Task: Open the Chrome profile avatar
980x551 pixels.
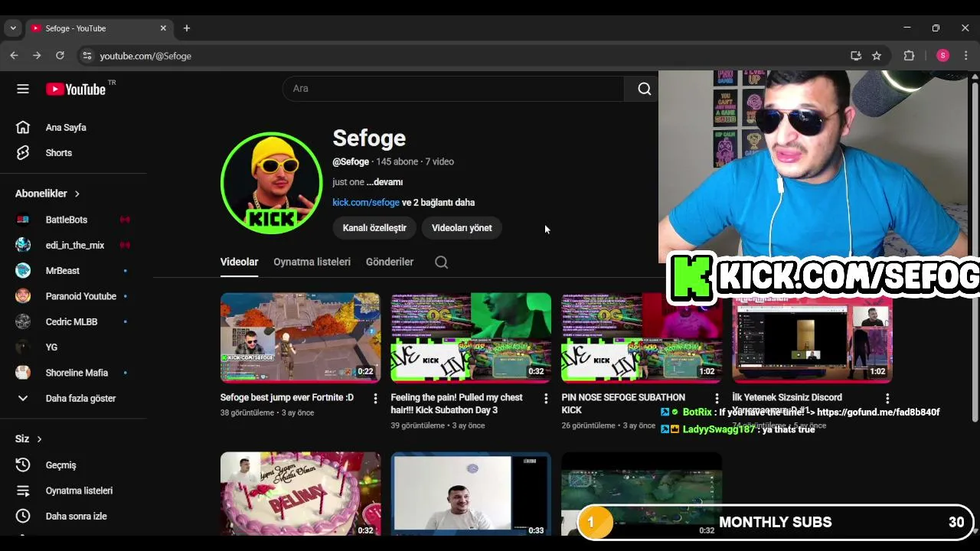Action: (942, 56)
